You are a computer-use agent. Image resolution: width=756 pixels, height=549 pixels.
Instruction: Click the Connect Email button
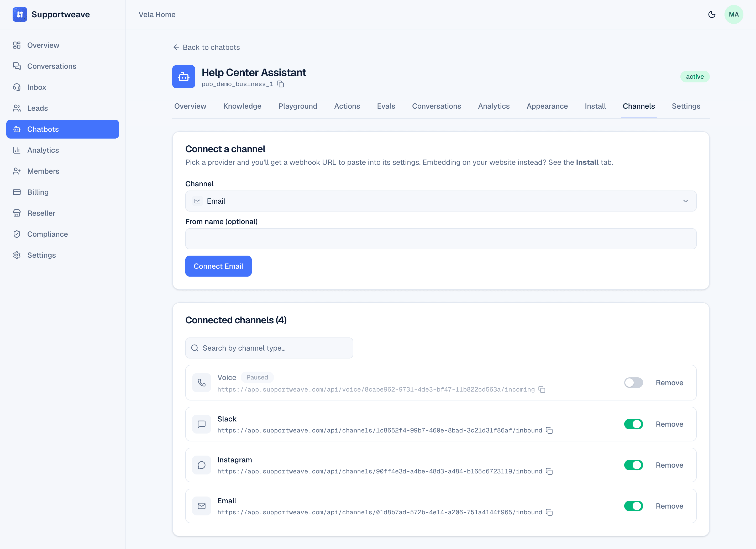[218, 266]
